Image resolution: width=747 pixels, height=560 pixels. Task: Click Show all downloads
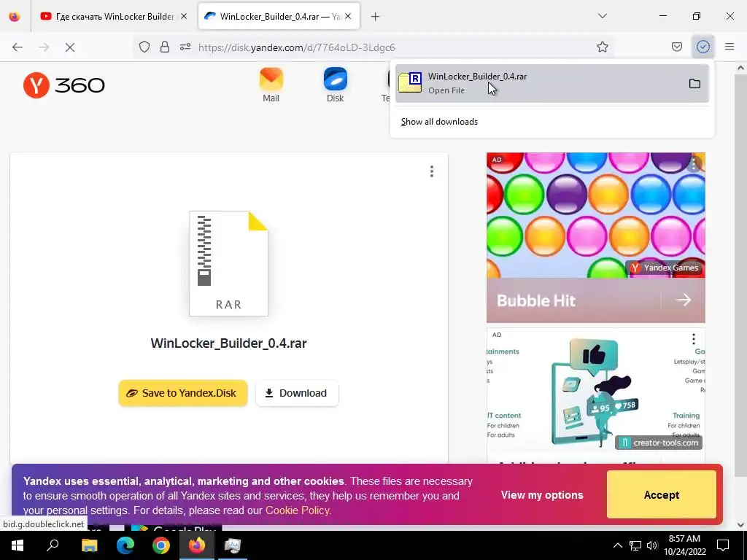tap(439, 122)
